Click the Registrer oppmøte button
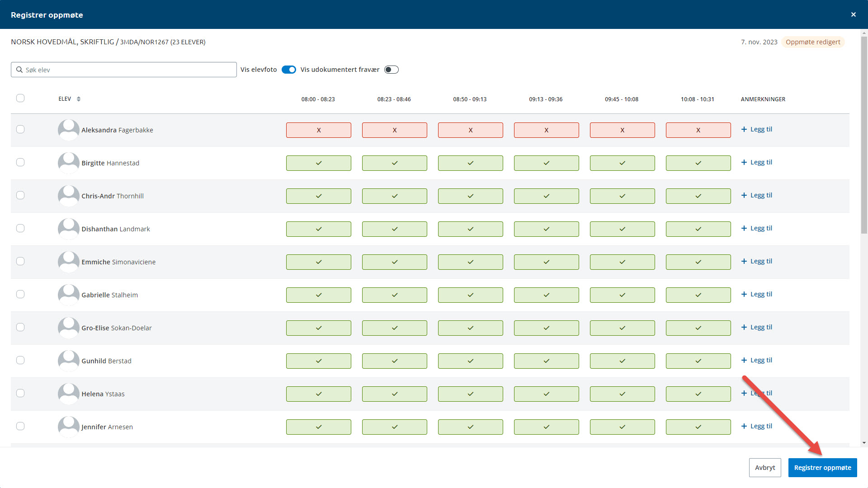 coord(823,468)
